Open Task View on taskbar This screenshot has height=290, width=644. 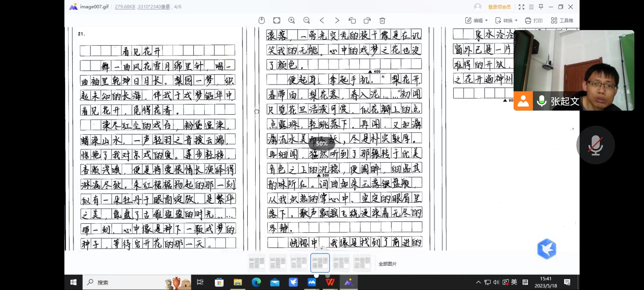click(200, 282)
